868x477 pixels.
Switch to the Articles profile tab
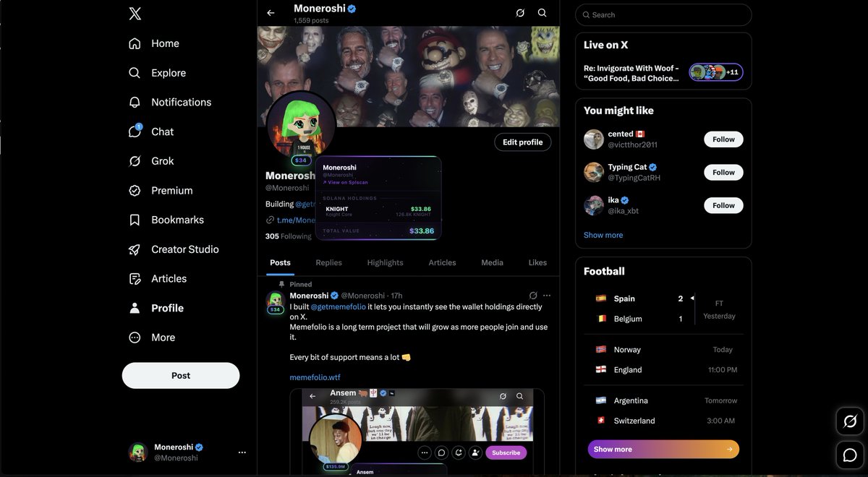tap(442, 262)
